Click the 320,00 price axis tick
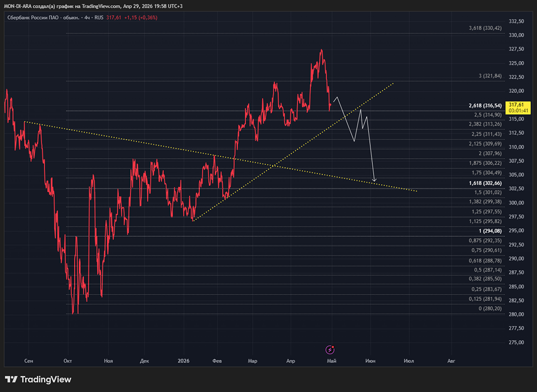The image size is (537, 392). click(517, 91)
